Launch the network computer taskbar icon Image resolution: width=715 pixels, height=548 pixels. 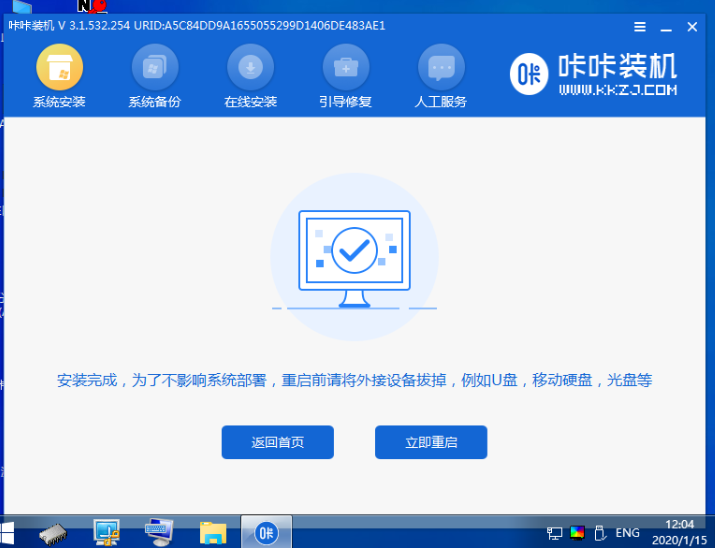(107, 532)
